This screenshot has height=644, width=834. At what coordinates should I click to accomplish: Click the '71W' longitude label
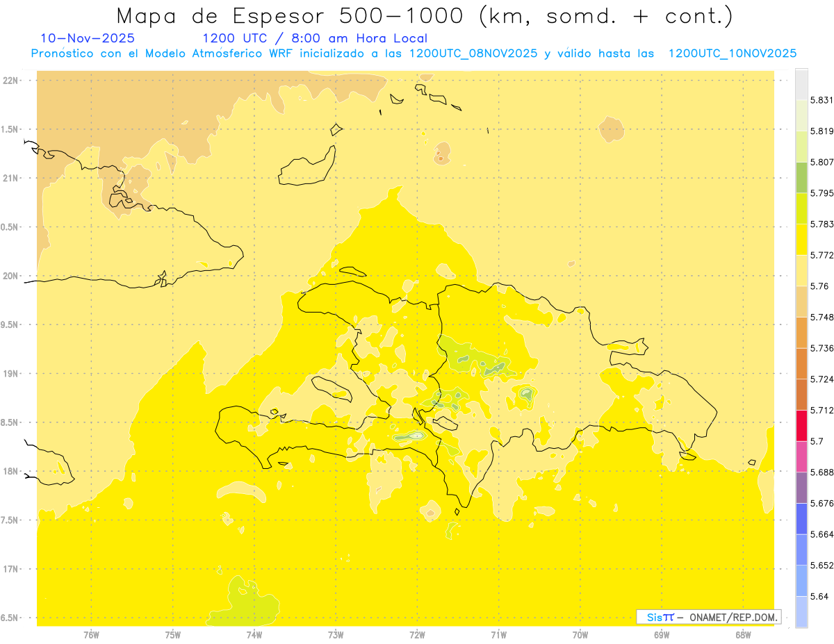(x=498, y=635)
